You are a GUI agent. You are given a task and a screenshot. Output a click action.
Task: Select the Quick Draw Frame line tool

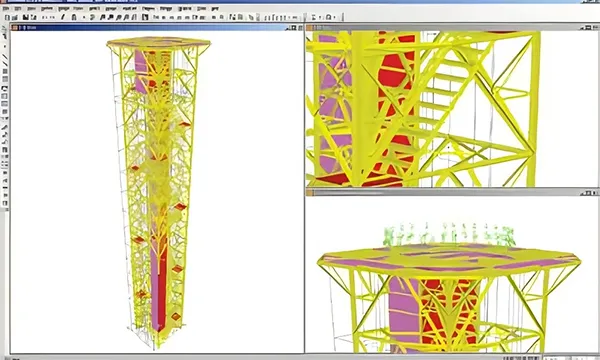(x=5, y=64)
